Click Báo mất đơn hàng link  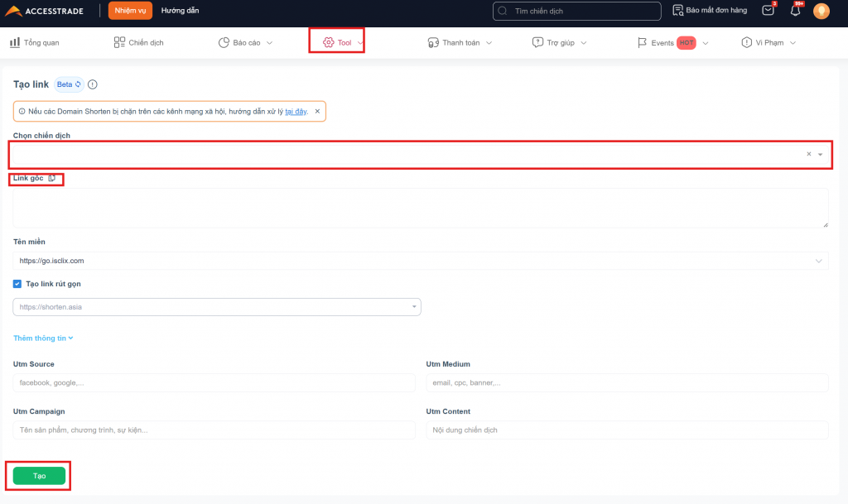point(716,10)
